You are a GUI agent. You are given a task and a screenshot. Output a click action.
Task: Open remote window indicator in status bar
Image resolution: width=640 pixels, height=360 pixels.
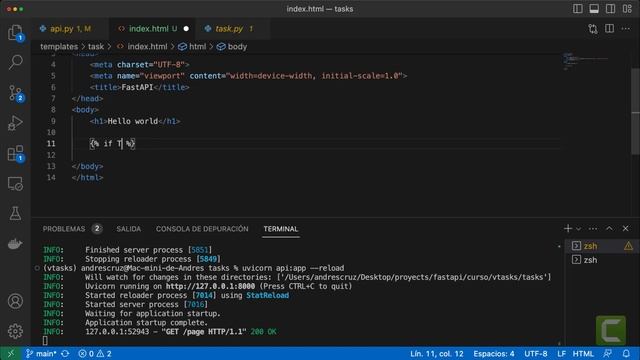click(x=11, y=353)
